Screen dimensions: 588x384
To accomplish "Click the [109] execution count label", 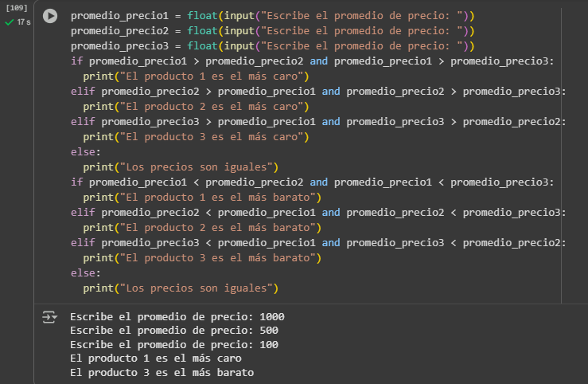I will (16, 8).
